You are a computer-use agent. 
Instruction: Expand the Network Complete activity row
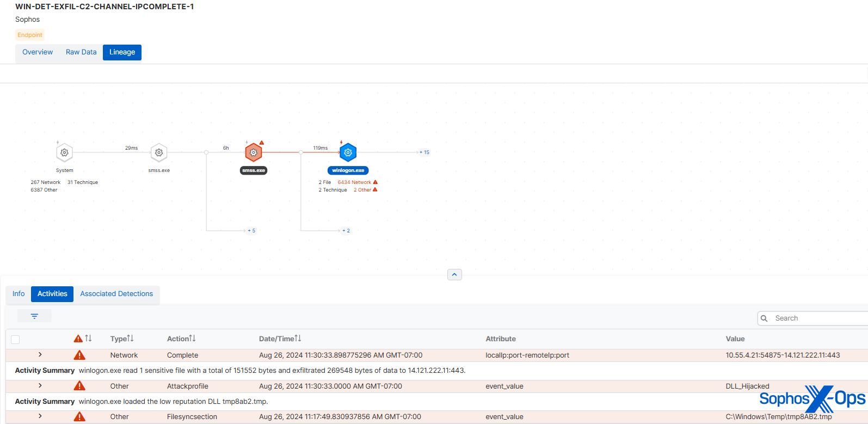point(40,355)
